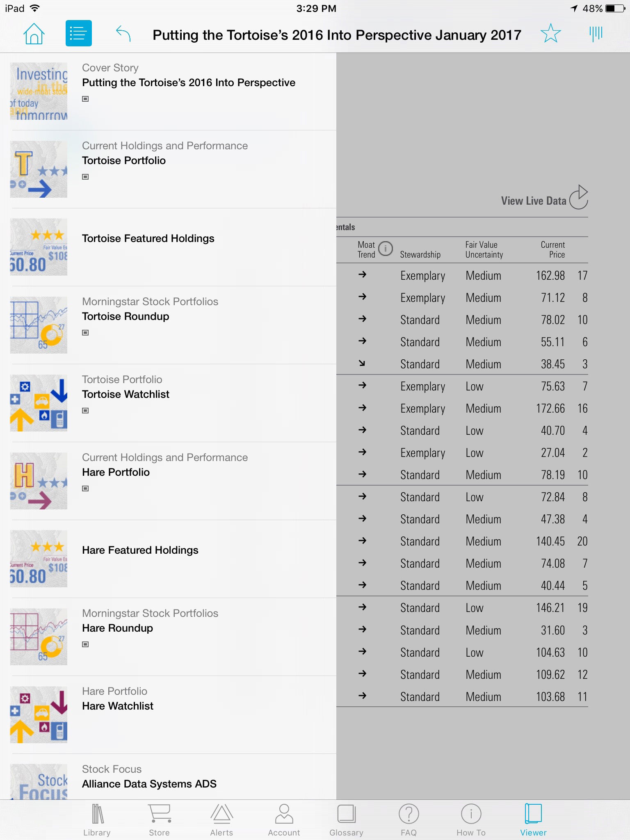
Task: Open the Store tab
Action: (159, 820)
